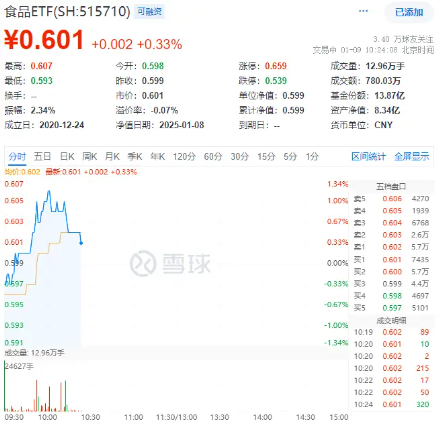Click the 卖2 price 0.603 row
Viewport: 440px width, 426px height.
391,235
